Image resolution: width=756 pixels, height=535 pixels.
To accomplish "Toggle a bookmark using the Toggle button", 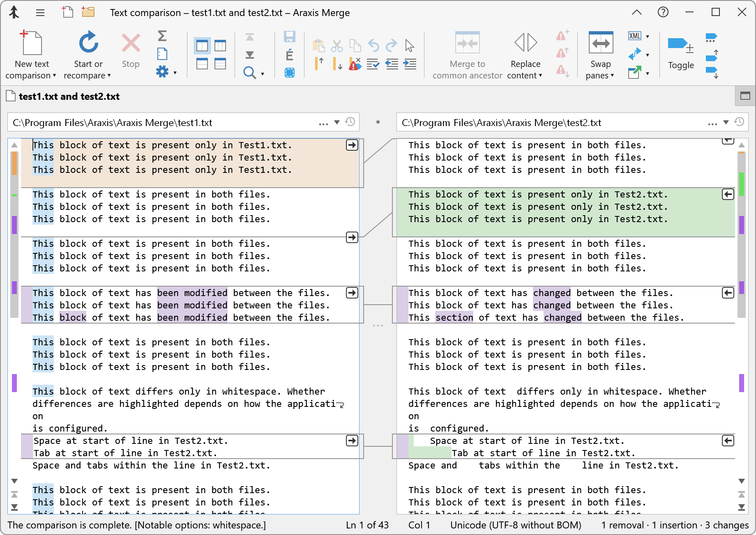I will [680, 53].
